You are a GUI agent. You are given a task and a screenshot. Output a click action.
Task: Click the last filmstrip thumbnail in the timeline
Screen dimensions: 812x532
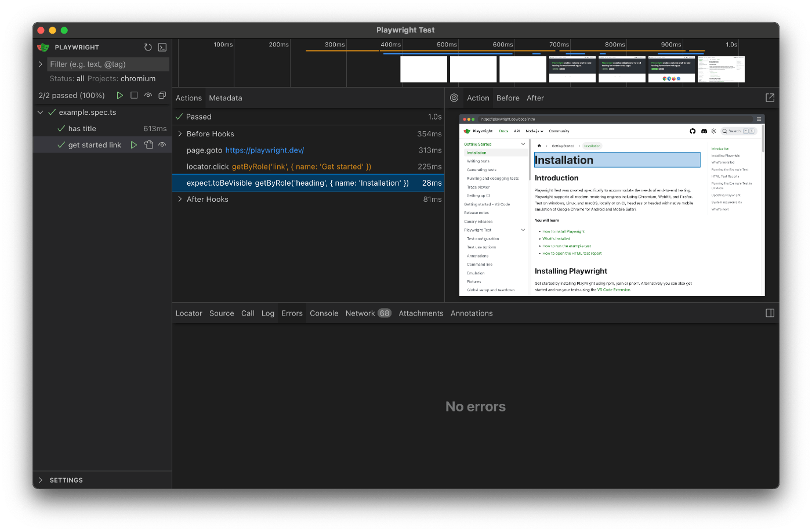(721, 70)
